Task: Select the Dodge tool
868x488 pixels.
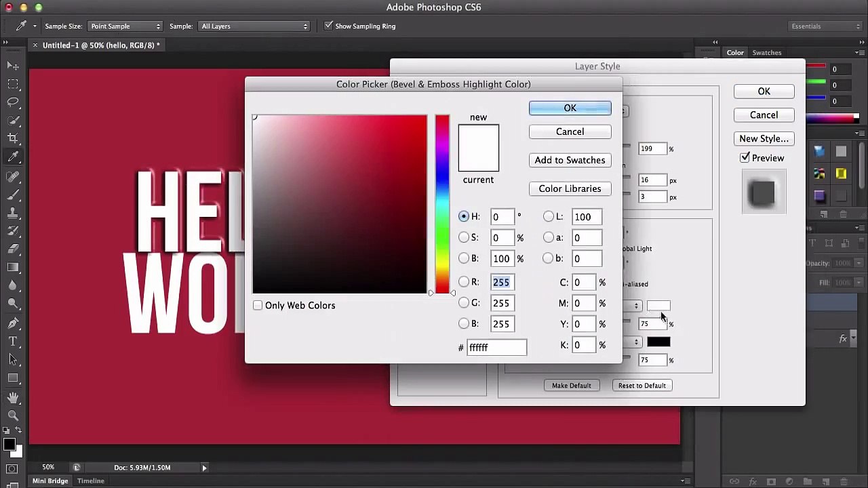Action: [x=13, y=304]
